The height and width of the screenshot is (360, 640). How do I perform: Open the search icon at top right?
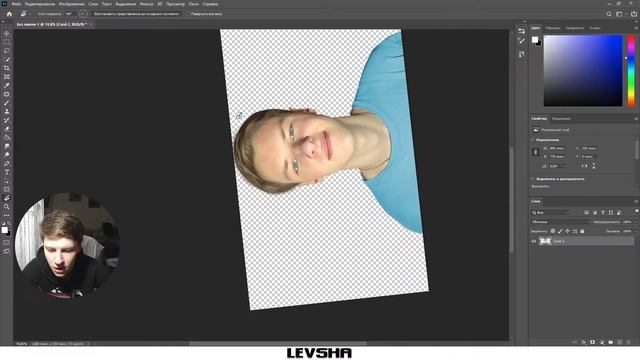tap(609, 14)
